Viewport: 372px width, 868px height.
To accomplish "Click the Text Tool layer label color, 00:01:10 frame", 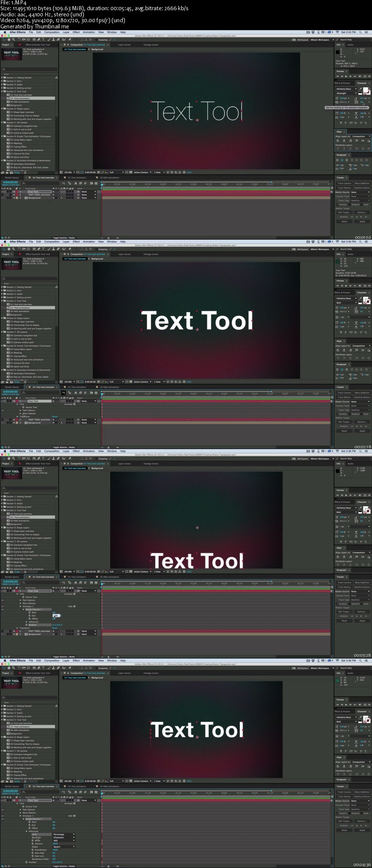I will (x=17, y=192).
